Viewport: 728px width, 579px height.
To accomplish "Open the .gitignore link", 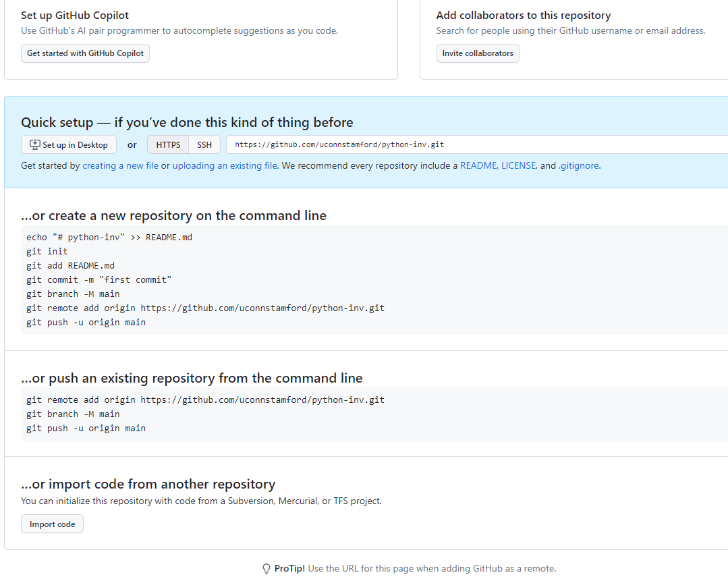I will coord(578,166).
